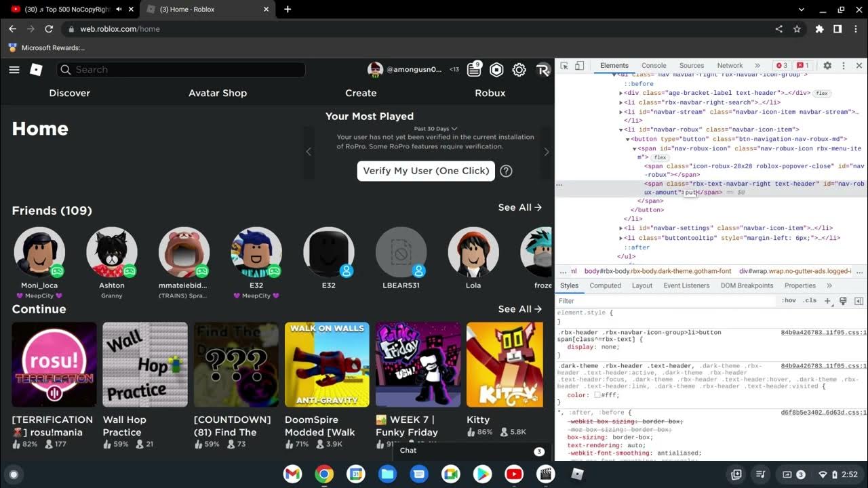Open the Files app from the shelf

coord(387,474)
